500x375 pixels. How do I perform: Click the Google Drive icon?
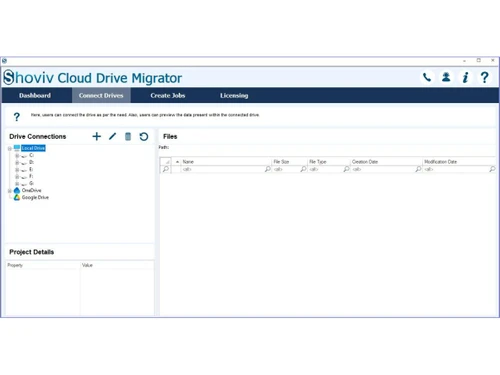coord(17,197)
